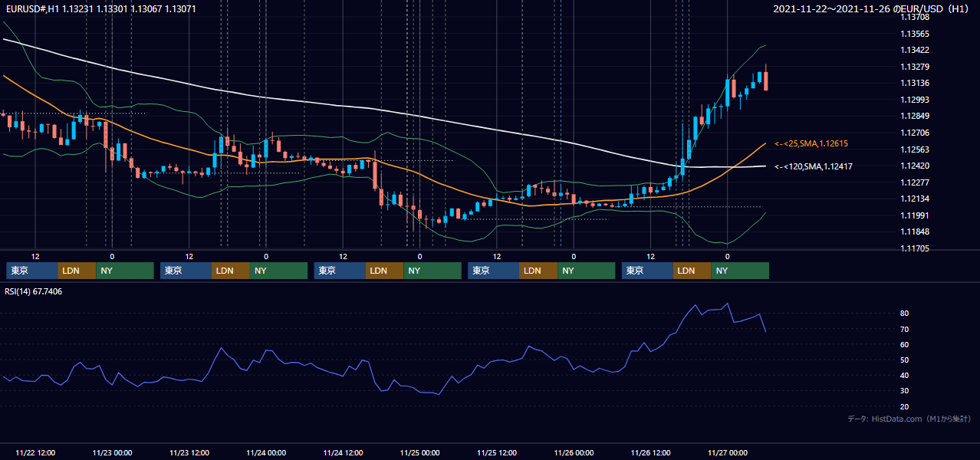Click RSI scale value 60
The image size is (980, 460).
pos(905,344)
